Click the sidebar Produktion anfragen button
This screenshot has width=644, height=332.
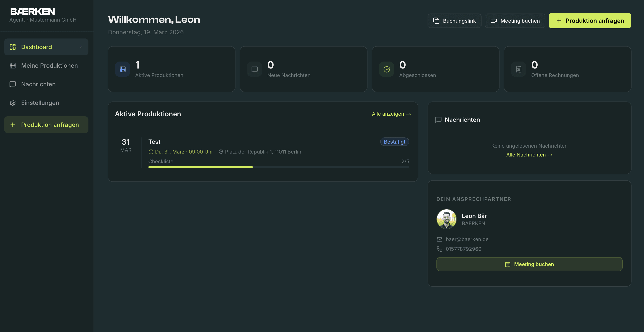click(46, 125)
